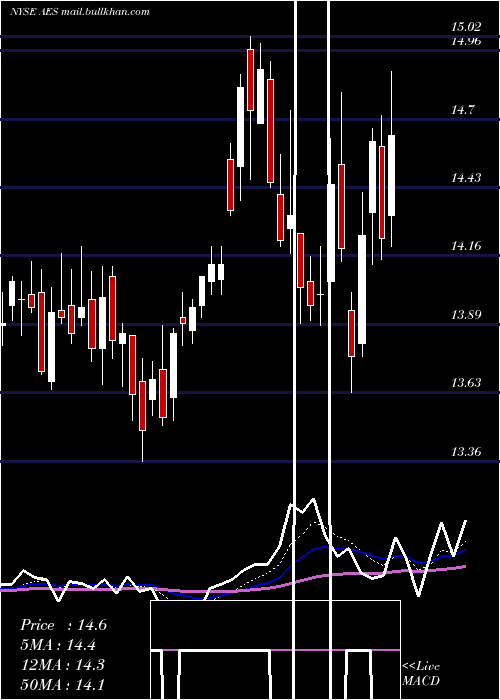Select the 12MA : 14.3 value
The image size is (500, 700).
pos(62,664)
